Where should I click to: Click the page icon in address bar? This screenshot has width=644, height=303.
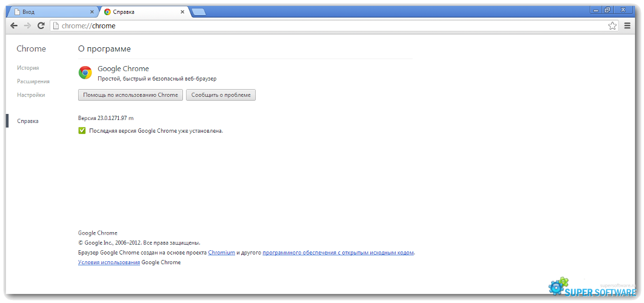56,26
